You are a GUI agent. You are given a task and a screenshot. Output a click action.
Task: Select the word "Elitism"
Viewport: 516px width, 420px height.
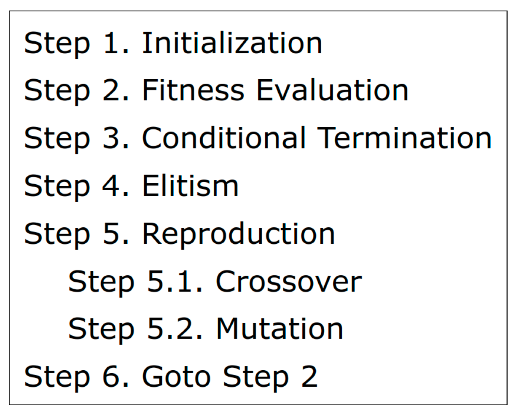(190, 186)
